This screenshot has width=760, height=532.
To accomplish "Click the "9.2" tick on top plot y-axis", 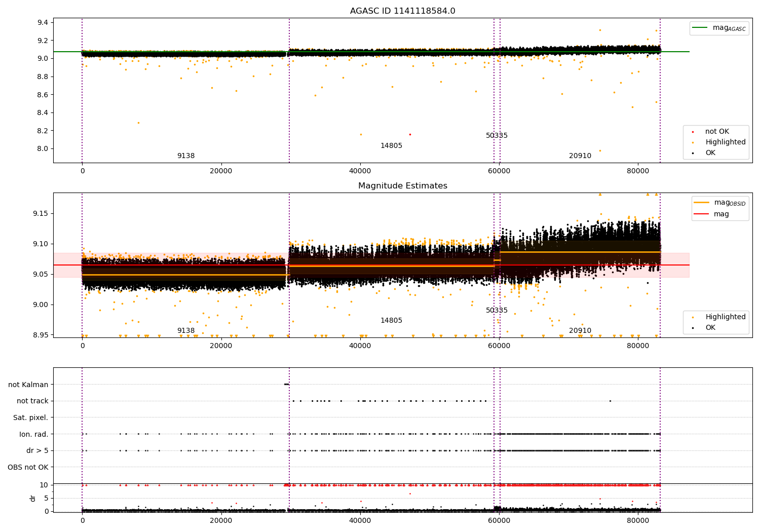I will coord(43,41).
